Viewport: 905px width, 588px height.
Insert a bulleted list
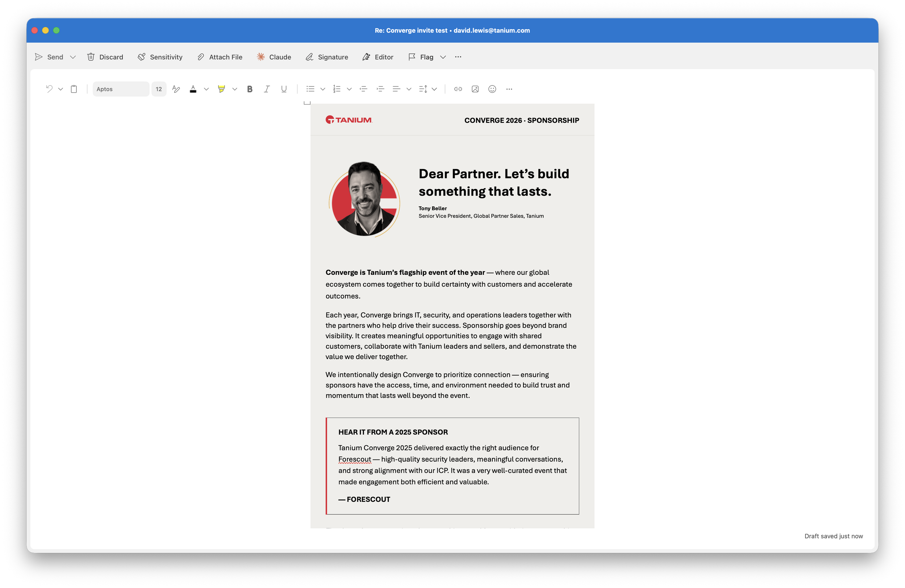click(x=310, y=89)
